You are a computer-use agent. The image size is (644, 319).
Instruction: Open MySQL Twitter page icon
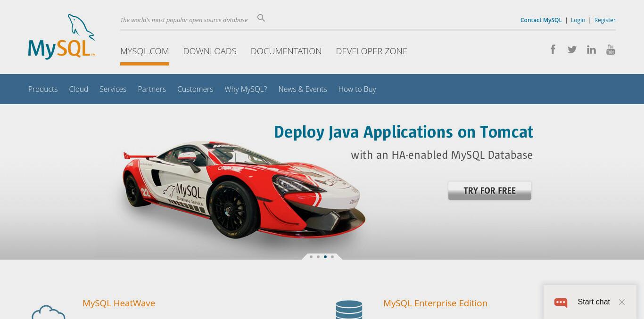coord(572,49)
